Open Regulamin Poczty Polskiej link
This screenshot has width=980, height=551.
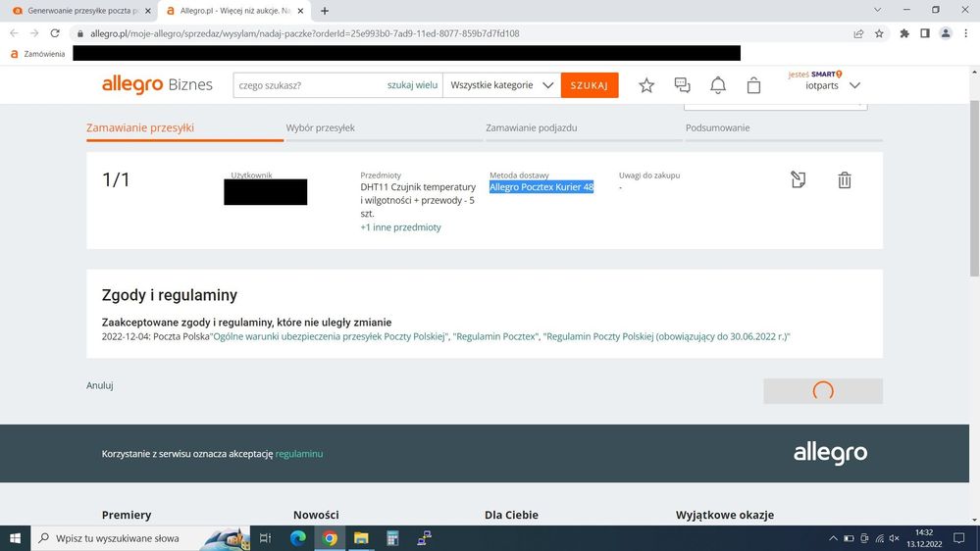point(666,336)
